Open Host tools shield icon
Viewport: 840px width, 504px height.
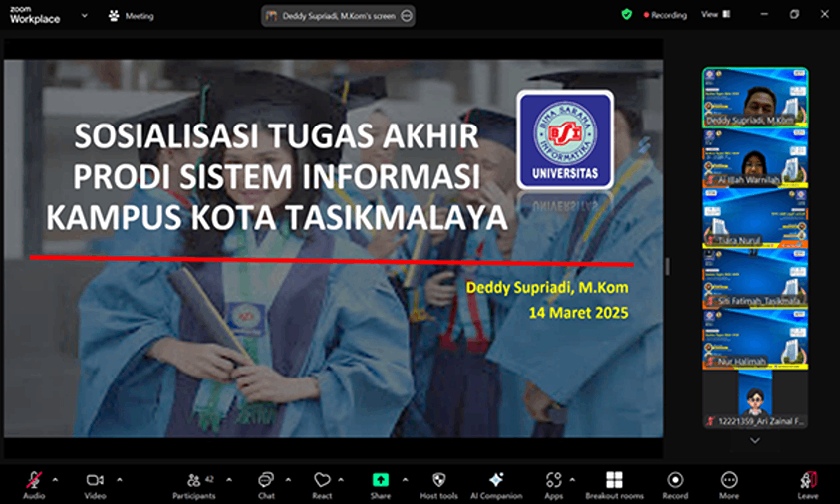[438, 480]
